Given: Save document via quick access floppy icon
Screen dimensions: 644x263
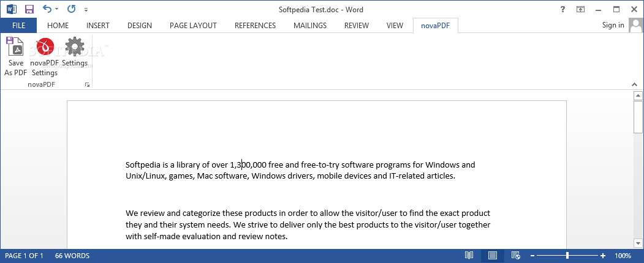Looking at the screenshot, I should point(29,9).
